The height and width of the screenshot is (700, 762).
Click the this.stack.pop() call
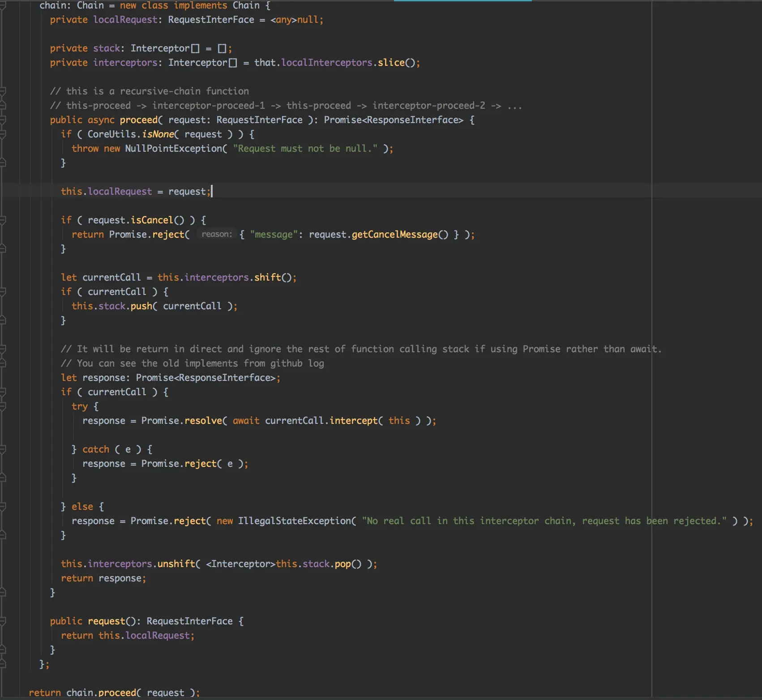click(319, 563)
